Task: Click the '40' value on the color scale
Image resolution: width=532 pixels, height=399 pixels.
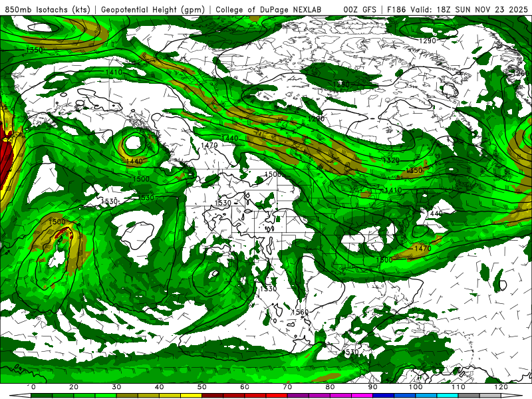Action: click(x=159, y=387)
